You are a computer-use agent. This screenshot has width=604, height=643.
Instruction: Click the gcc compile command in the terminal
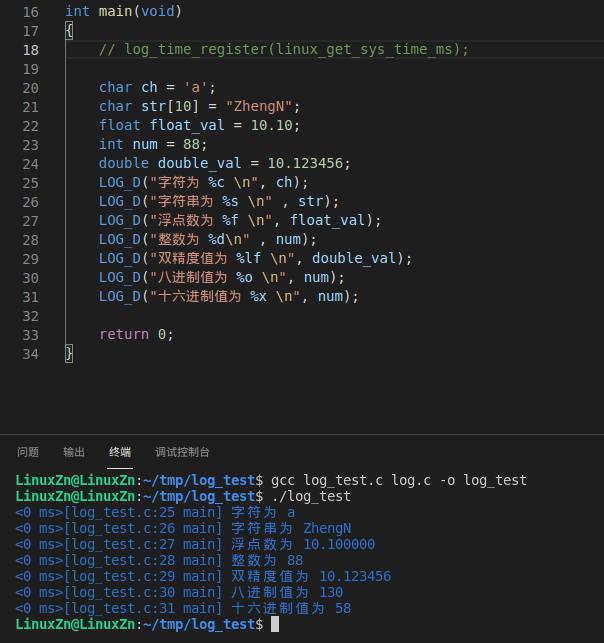point(399,480)
